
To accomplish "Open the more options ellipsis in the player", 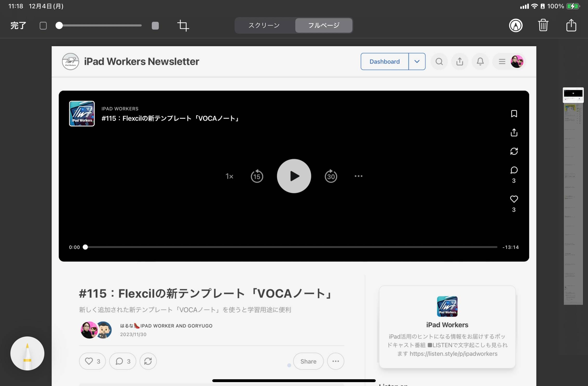I will [358, 176].
